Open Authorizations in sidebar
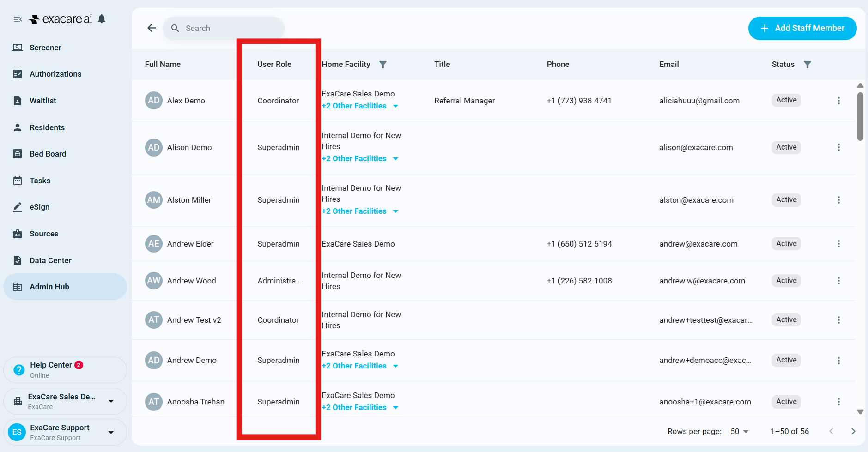This screenshot has height=452, width=868. click(65, 74)
